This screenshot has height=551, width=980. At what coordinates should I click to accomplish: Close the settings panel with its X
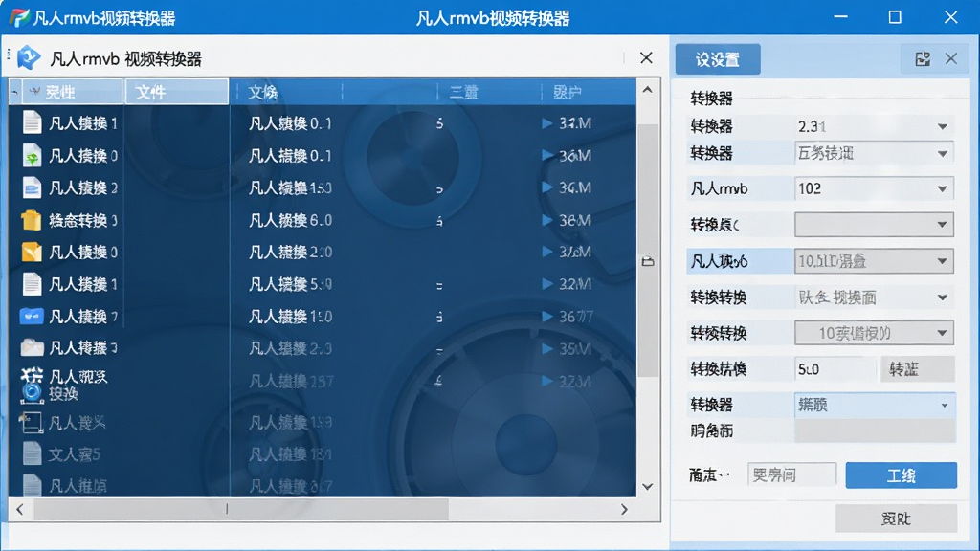click(x=950, y=58)
